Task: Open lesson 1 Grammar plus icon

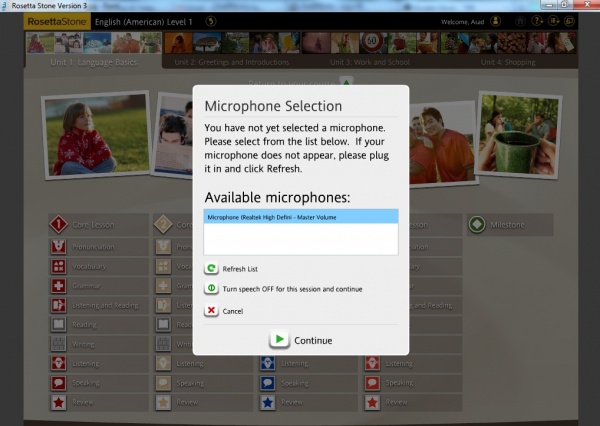Action: pyautogui.click(x=59, y=286)
